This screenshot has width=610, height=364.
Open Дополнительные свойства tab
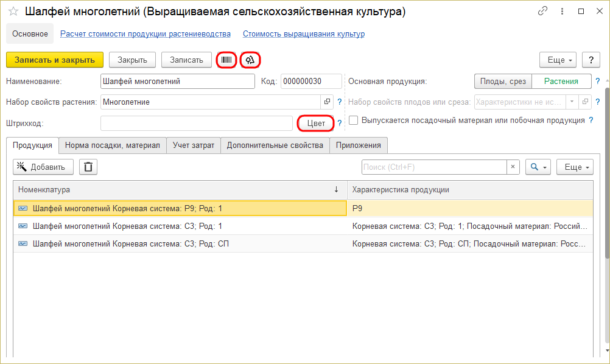[275, 145]
